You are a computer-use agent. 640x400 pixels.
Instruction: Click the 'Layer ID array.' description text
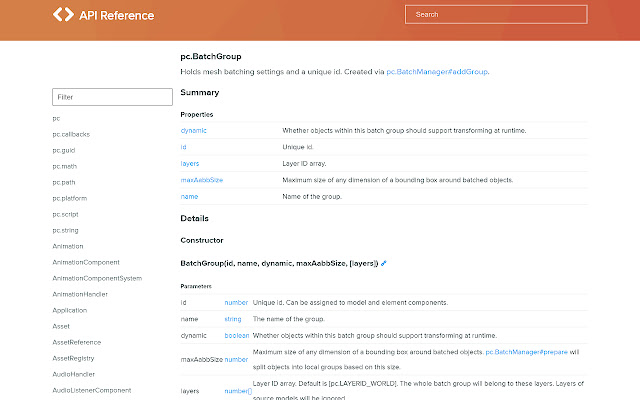coord(304,164)
